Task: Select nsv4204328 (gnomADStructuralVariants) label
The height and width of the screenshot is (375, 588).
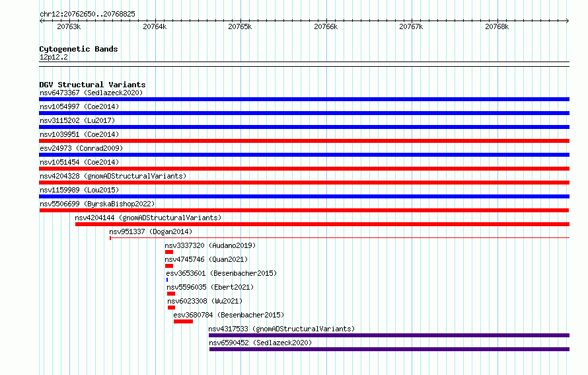Action: 113,176
